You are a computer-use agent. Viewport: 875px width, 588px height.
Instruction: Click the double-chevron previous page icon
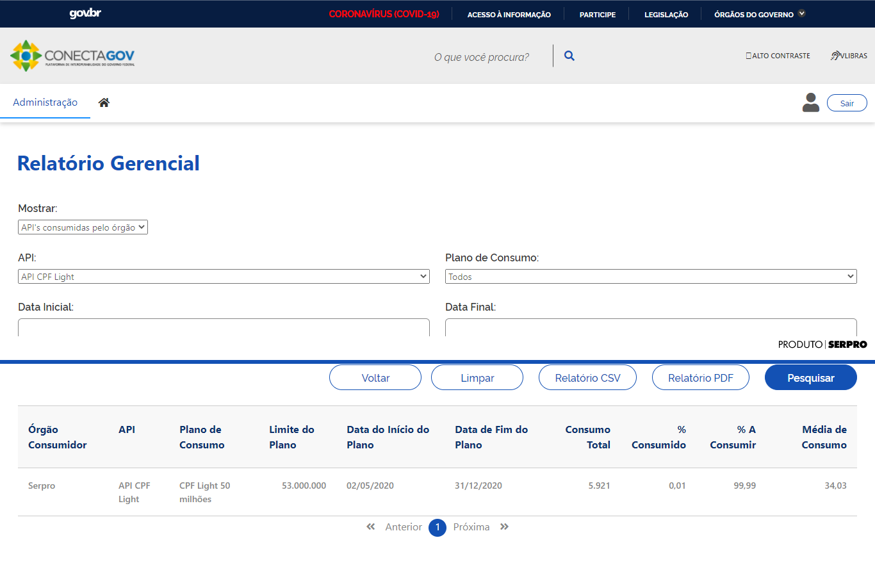click(x=370, y=527)
